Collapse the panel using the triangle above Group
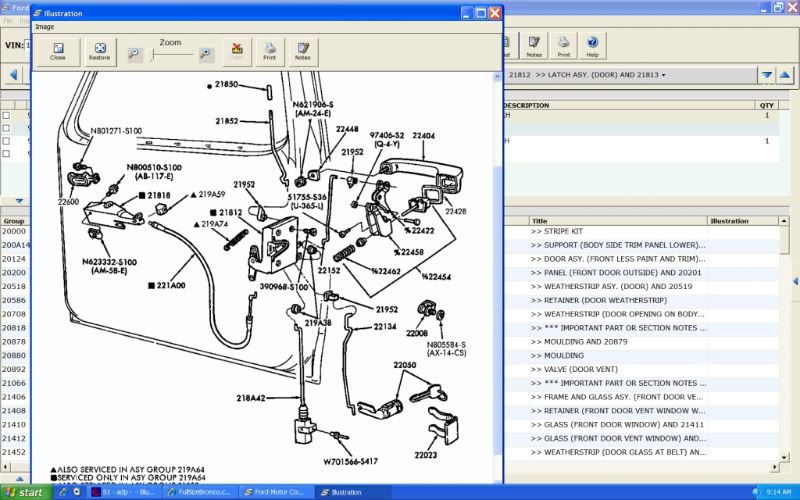This screenshot has height=500, width=800. click(18, 201)
